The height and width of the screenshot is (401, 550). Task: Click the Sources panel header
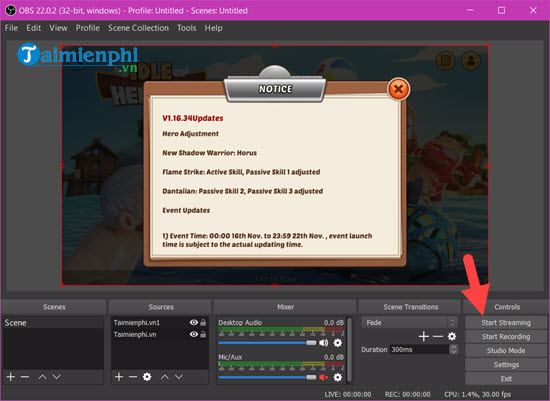coord(161,307)
